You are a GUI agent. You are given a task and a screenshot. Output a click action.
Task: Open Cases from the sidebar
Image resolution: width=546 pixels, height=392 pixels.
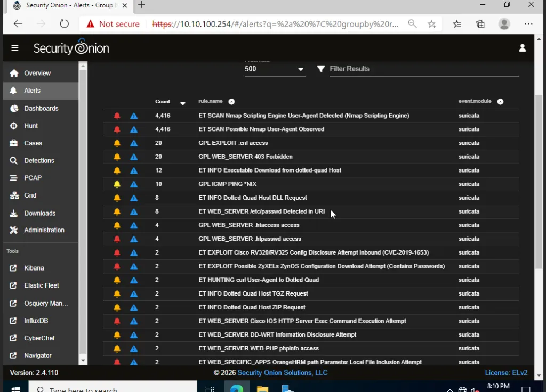[x=41, y=143]
